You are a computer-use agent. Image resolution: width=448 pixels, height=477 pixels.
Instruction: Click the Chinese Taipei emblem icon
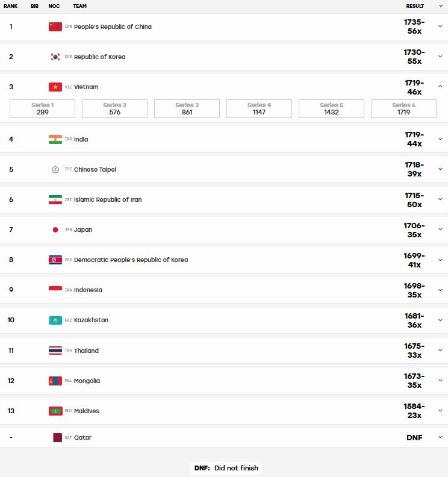[x=55, y=169]
